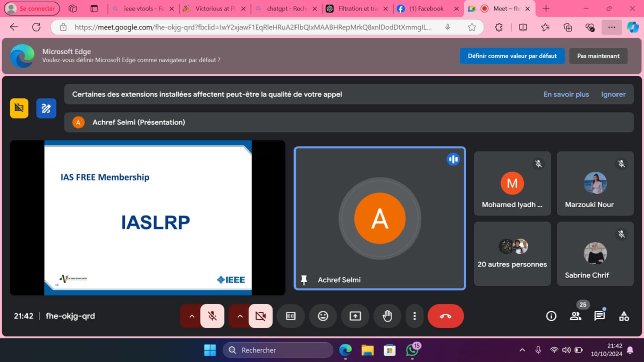
Task: Expand audio settings chevron beside microphone
Action: tap(192, 316)
